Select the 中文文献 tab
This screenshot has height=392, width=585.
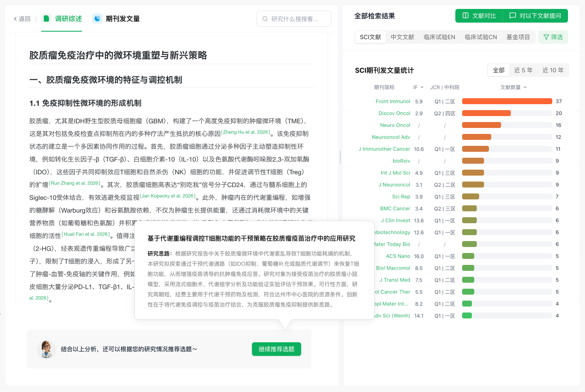402,37
